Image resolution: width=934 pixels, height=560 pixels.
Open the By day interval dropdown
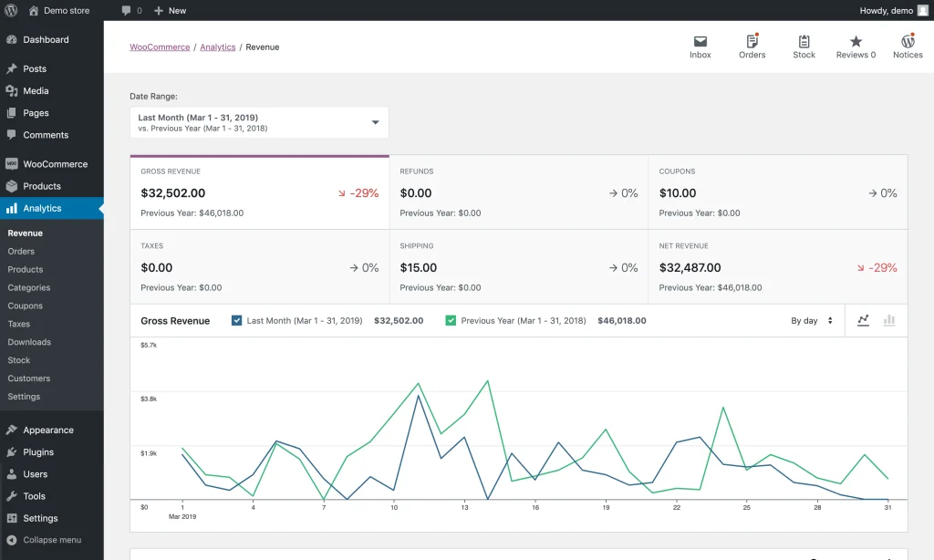click(811, 321)
